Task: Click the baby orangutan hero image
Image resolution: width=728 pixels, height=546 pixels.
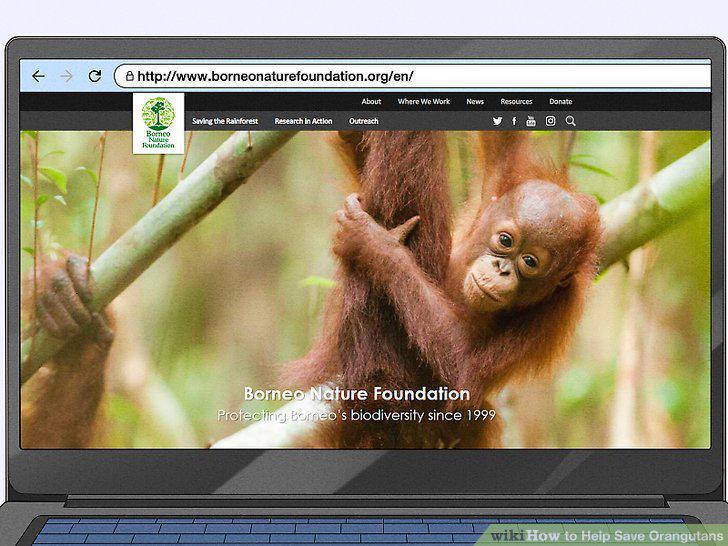Action: (365, 290)
